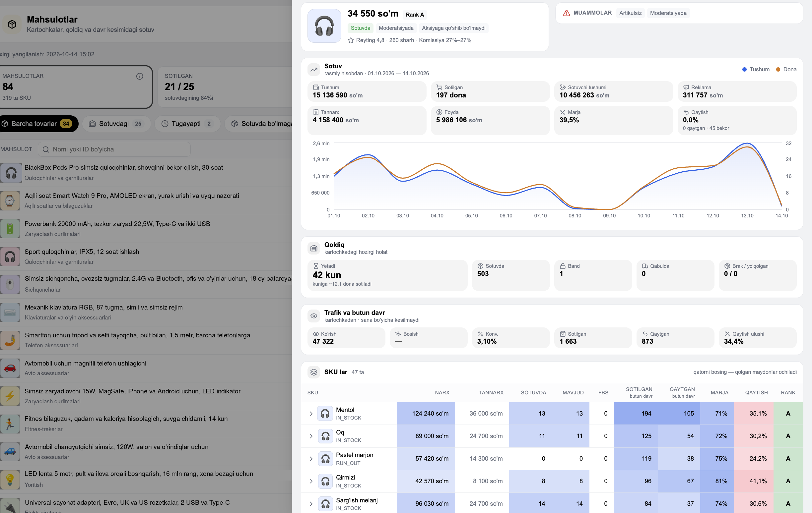Click the return arrow icon in Qaytish card

click(686, 112)
